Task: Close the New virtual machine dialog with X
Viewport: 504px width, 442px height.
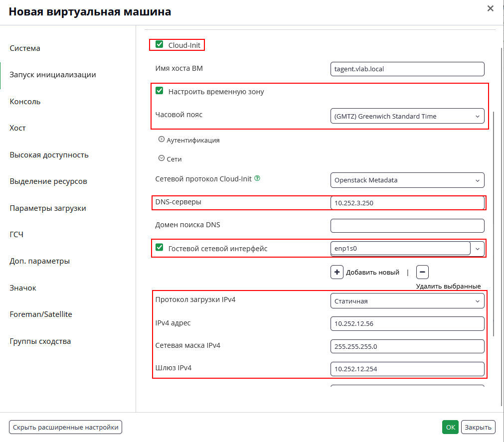Action: click(x=490, y=8)
